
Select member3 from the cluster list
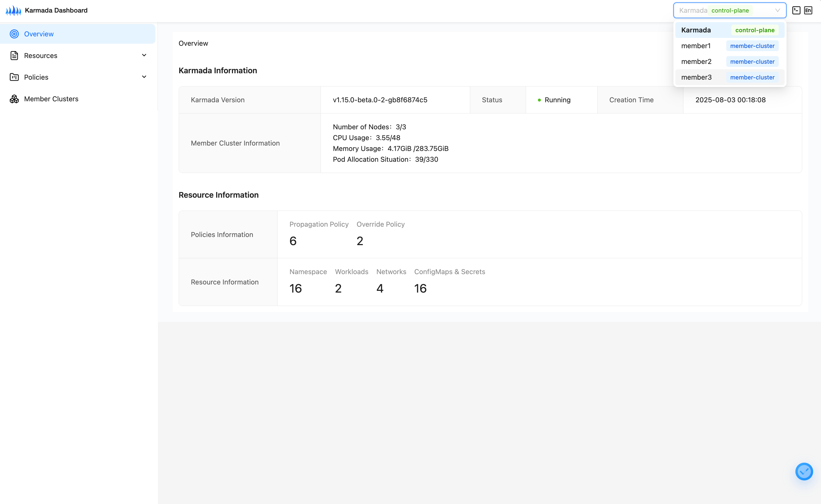pos(697,77)
